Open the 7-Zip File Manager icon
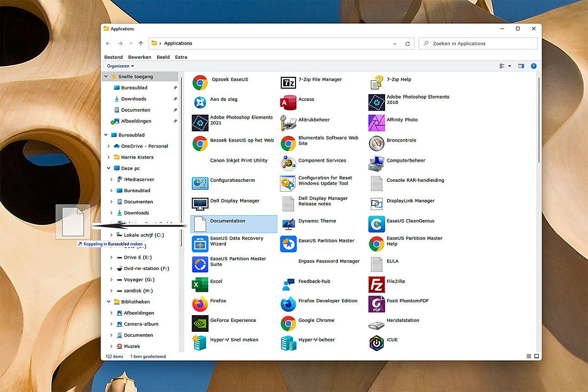This screenshot has width=588, height=392. pos(288,82)
